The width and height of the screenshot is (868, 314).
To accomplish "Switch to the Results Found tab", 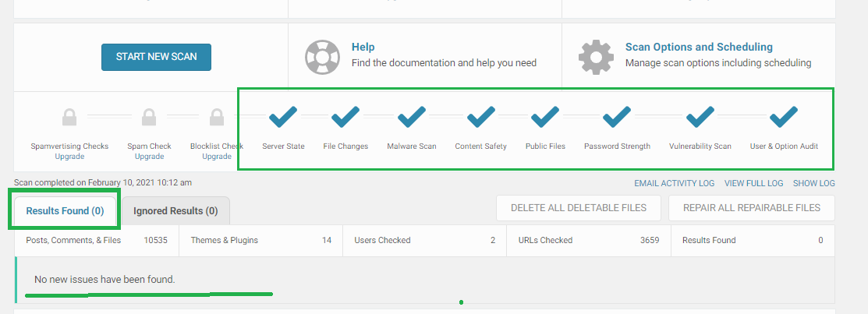I will click(65, 210).
